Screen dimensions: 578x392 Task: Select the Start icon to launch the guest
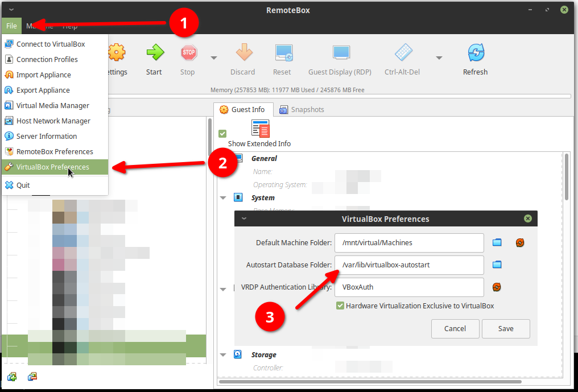pyautogui.click(x=154, y=54)
